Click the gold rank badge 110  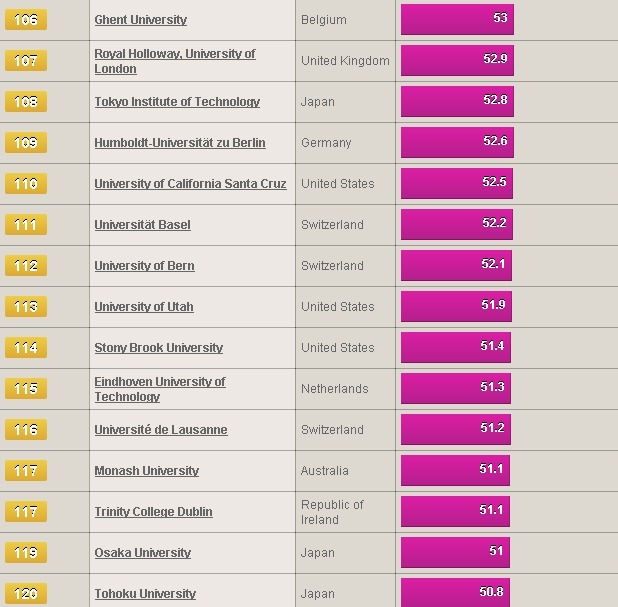click(x=26, y=184)
